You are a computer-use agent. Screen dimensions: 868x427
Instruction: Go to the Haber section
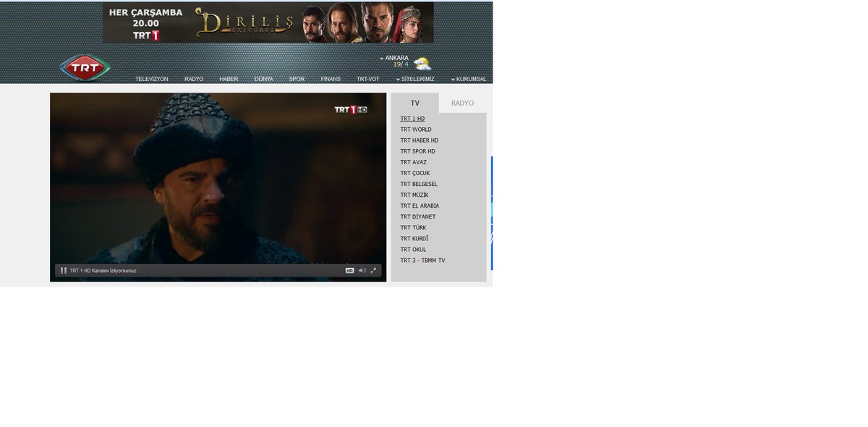(229, 79)
